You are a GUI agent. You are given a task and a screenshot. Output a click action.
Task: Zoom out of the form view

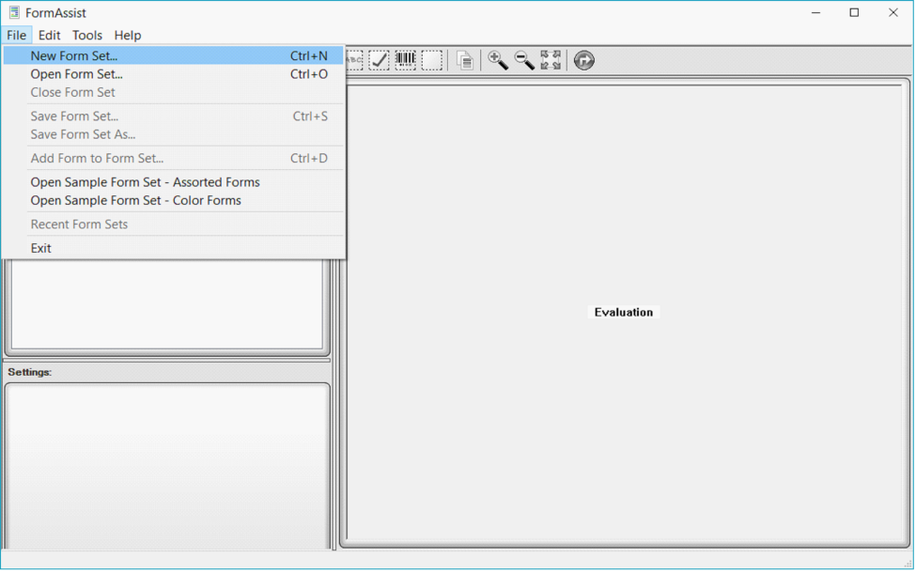524,59
